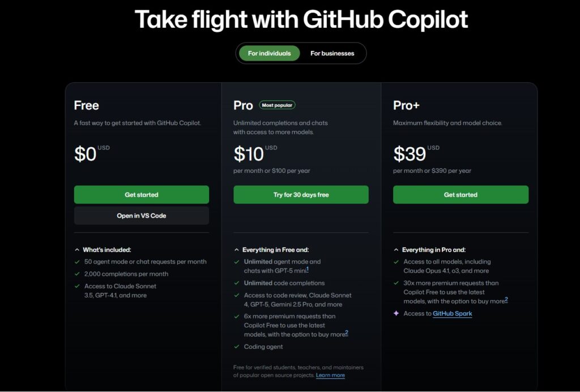Open footnote 1 after GPT-5 mini
580x392 pixels.
click(x=307, y=269)
